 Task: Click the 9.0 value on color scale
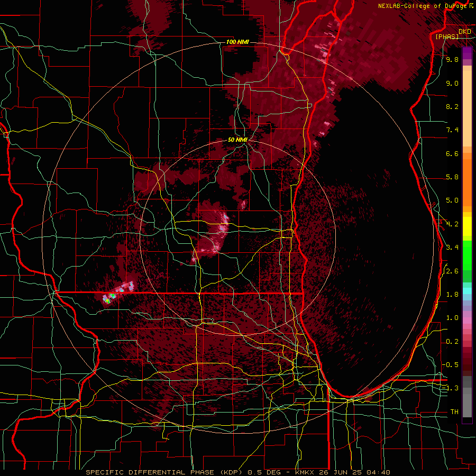tap(452, 83)
